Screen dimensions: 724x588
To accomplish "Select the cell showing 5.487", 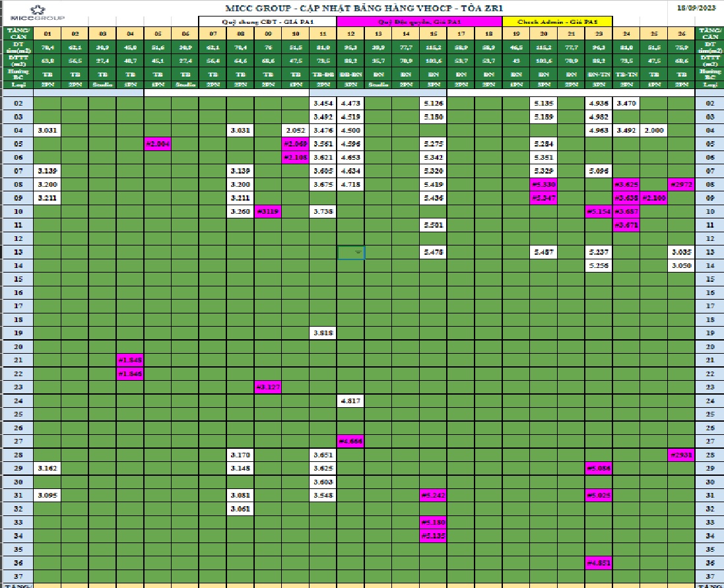I will click(543, 252).
